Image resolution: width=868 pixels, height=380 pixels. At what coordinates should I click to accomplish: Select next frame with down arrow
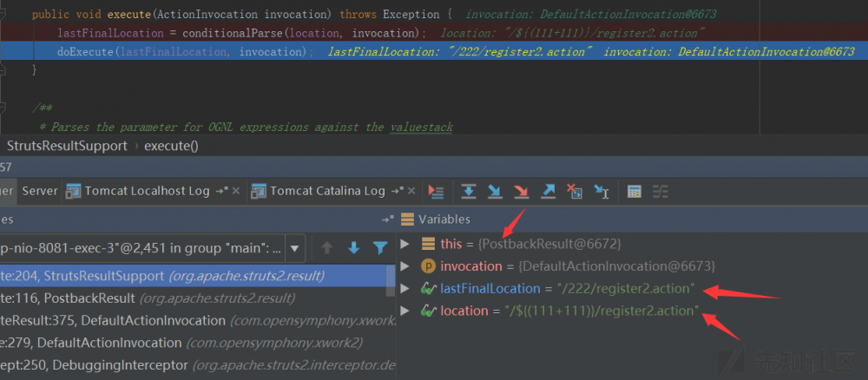353,247
